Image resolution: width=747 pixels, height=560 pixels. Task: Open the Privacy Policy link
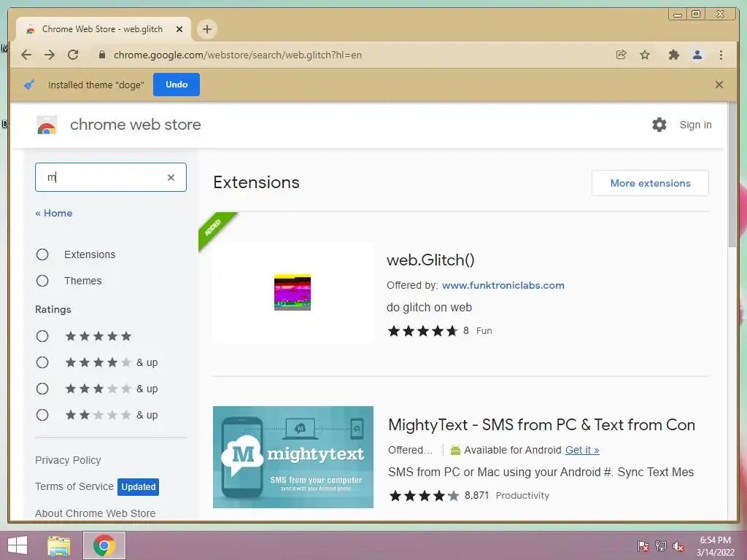[68, 460]
